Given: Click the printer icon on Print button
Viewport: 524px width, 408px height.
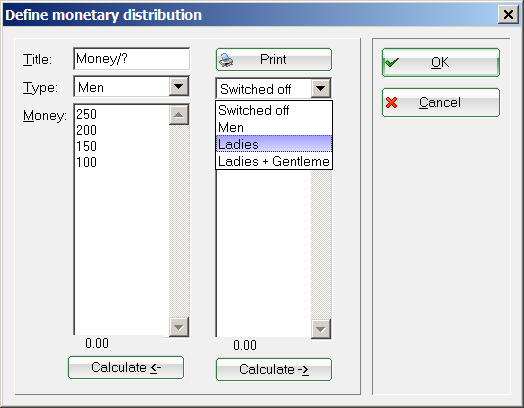Looking at the screenshot, I should [x=226, y=60].
